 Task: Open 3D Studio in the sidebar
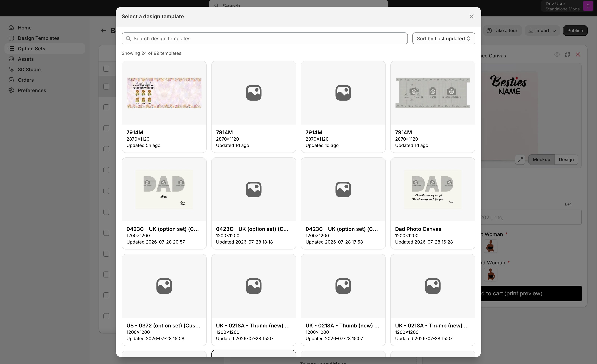point(45,69)
